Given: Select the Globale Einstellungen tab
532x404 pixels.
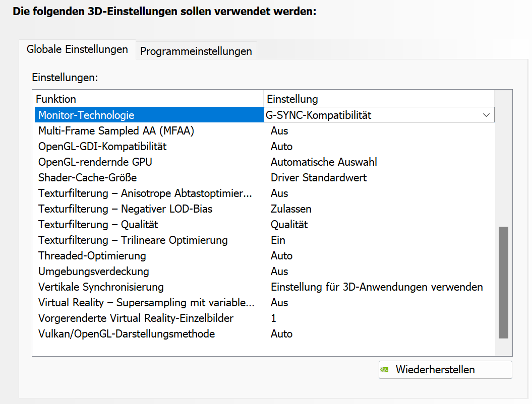Looking at the screenshot, I should (77, 49).
